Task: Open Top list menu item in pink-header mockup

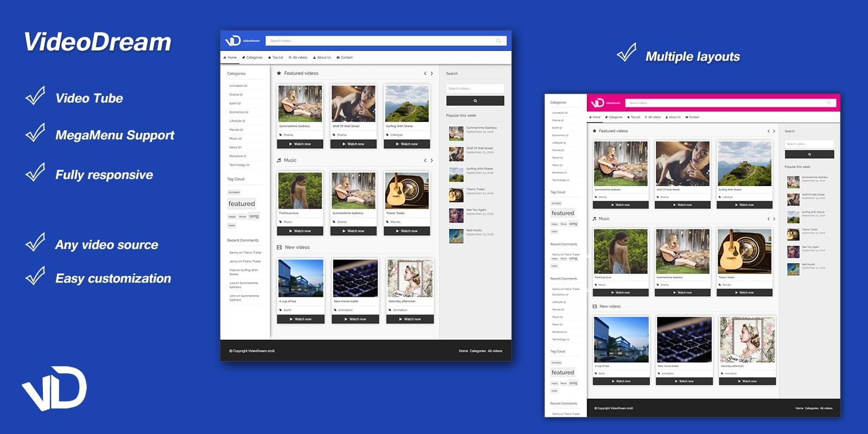Action: [634, 117]
